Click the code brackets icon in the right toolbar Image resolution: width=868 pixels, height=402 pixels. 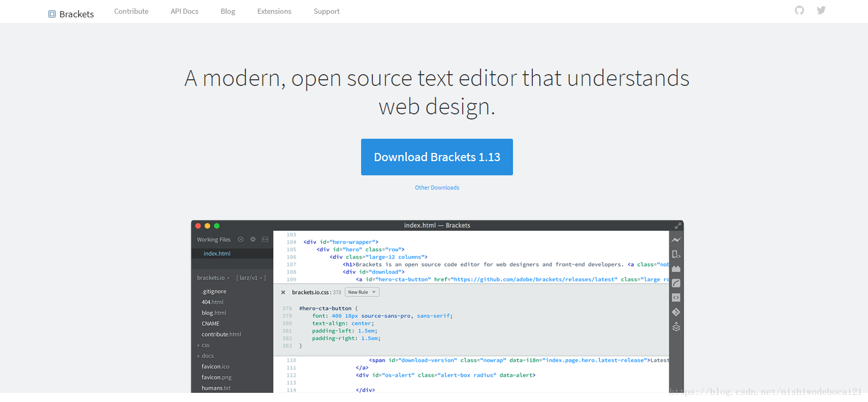coord(676,298)
